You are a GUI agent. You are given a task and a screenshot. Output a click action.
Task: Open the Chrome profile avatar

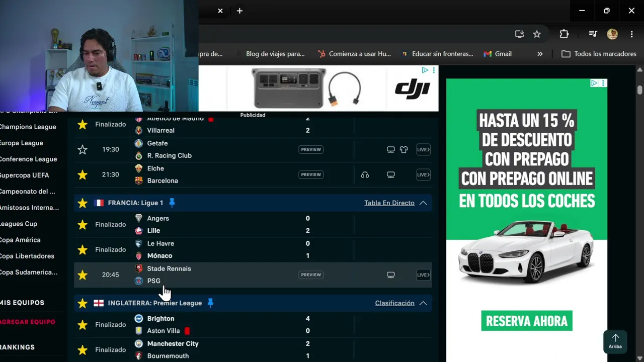pyautogui.click(x=612, y=34)
